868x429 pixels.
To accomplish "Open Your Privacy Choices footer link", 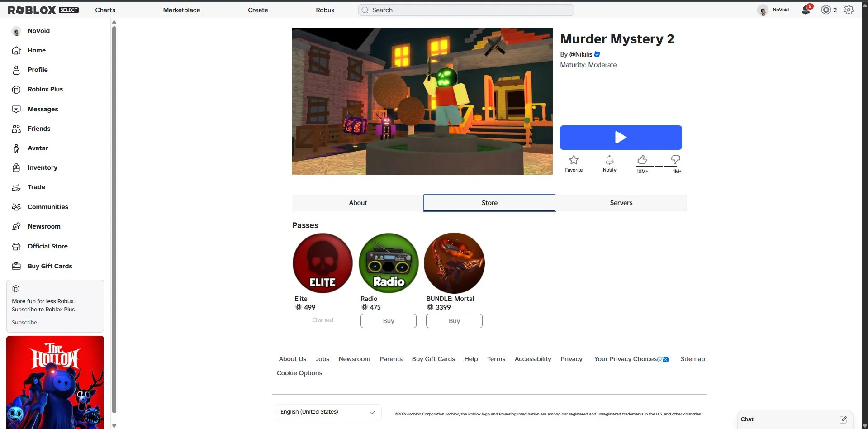I will 631,359.
